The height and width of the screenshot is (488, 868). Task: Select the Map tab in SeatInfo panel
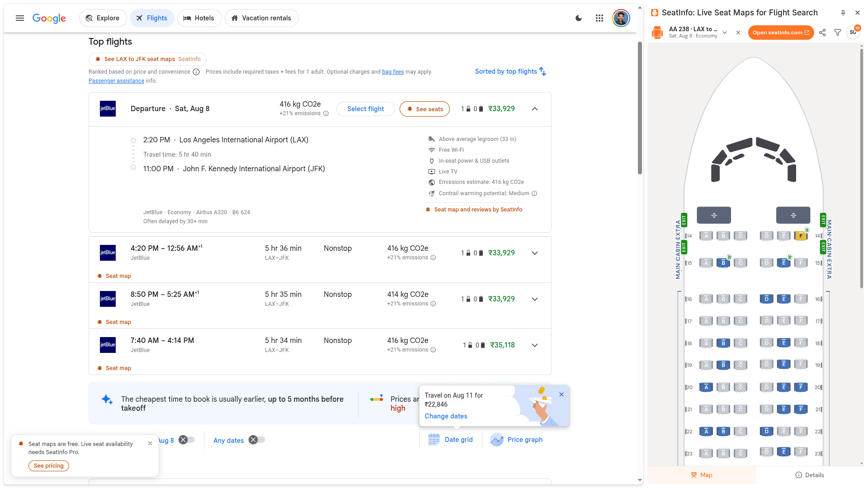point(701,475)
